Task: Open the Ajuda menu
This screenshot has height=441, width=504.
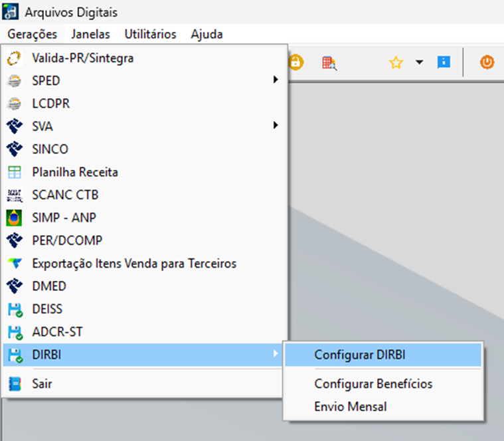Action: click(x=207, y=34)
